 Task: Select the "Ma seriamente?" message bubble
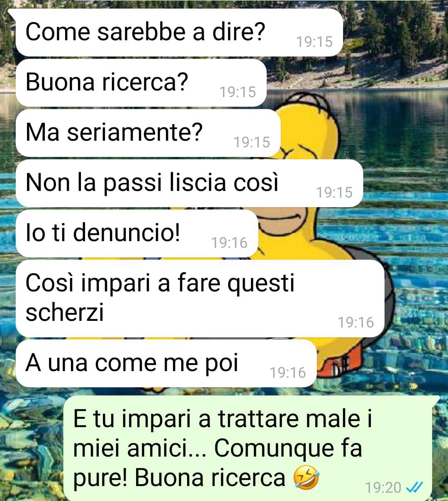148,133
